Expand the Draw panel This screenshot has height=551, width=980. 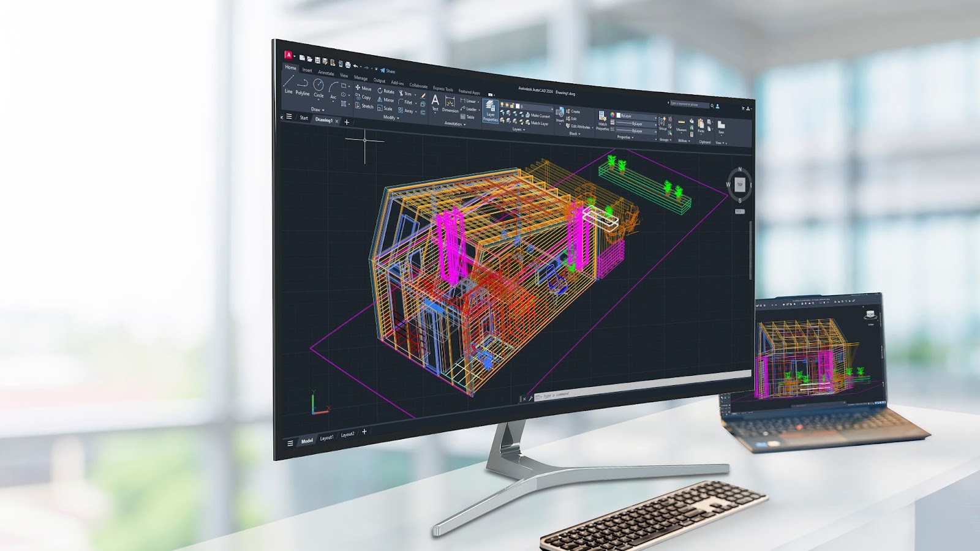tap(317, 110)
